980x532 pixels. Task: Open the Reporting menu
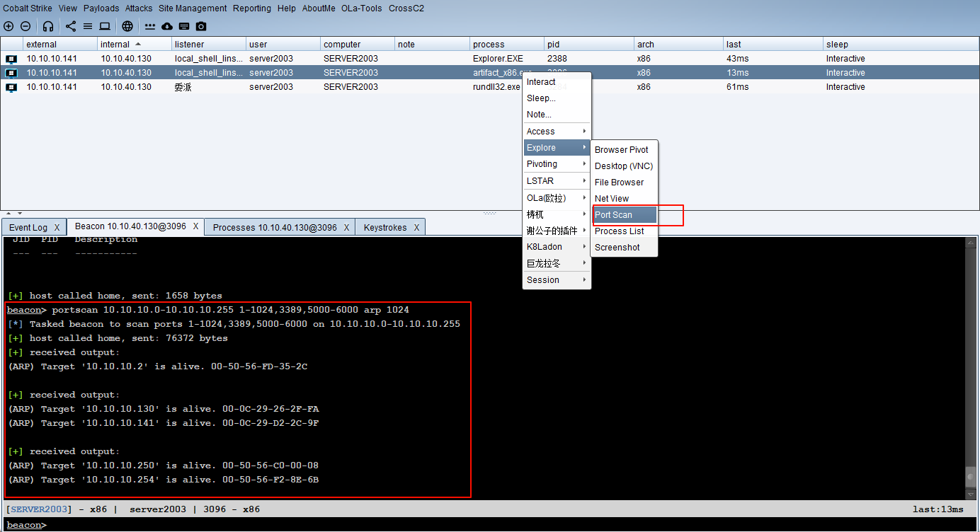click(252, 8)
